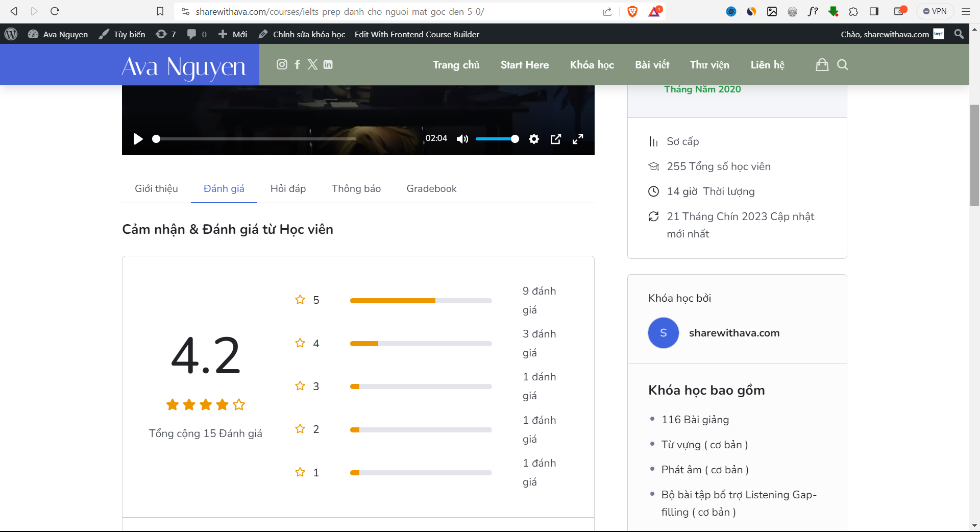Click Chỉnh sửa khóa học

coord(302,34)
